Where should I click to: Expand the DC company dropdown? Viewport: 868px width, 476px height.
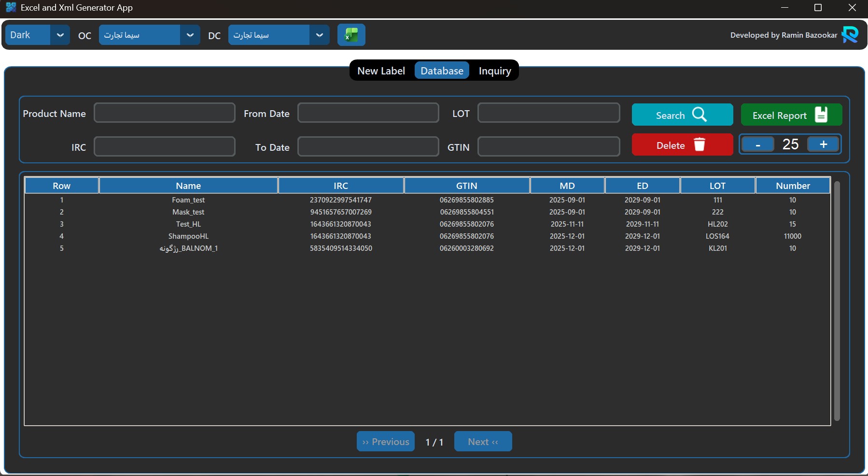pyautogui.click(x=319, y=35)
